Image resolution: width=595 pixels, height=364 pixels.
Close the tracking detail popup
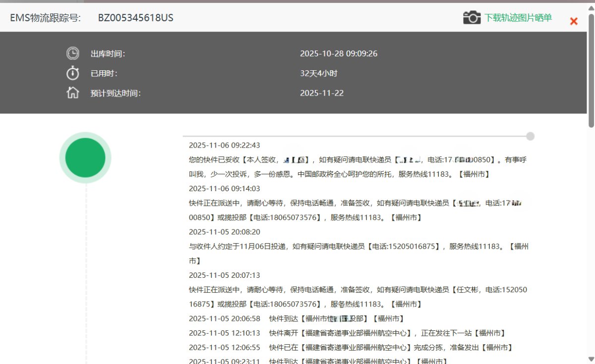tap(574, 21)
